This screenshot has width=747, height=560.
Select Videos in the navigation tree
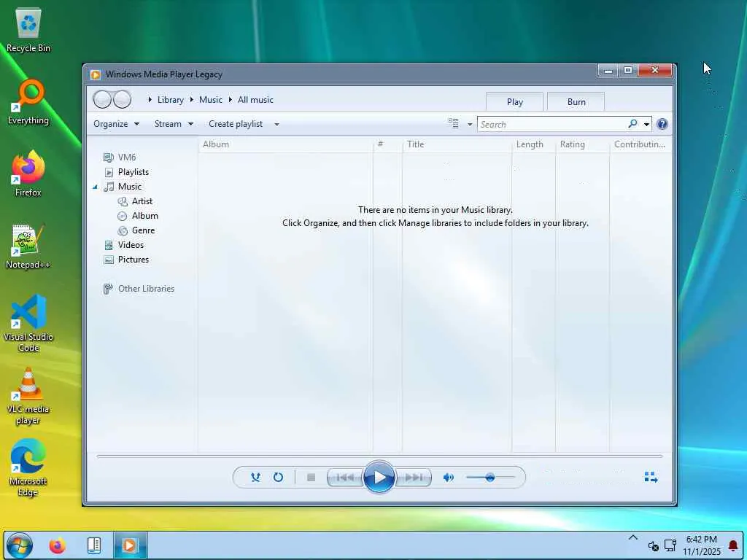131,245
